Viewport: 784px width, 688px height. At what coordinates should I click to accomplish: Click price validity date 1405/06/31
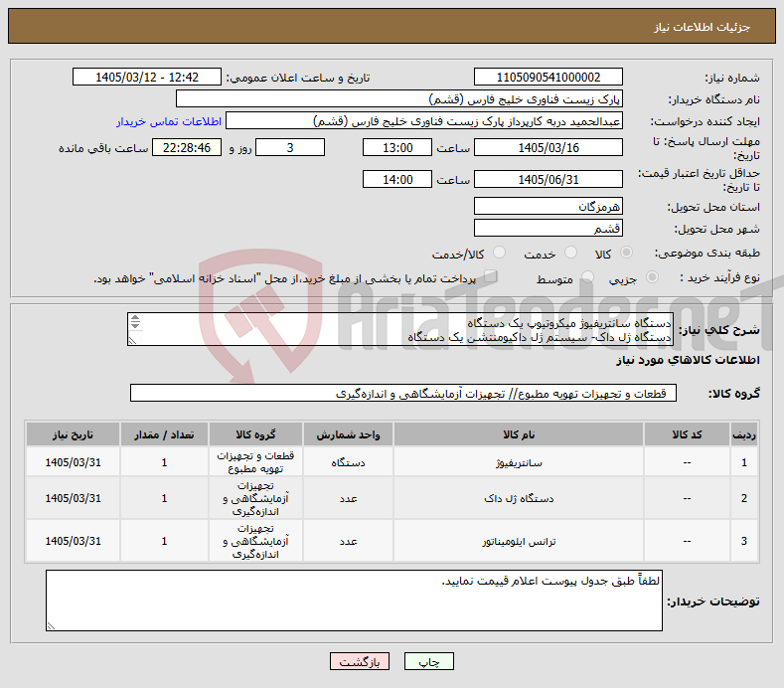pos(548,179)
